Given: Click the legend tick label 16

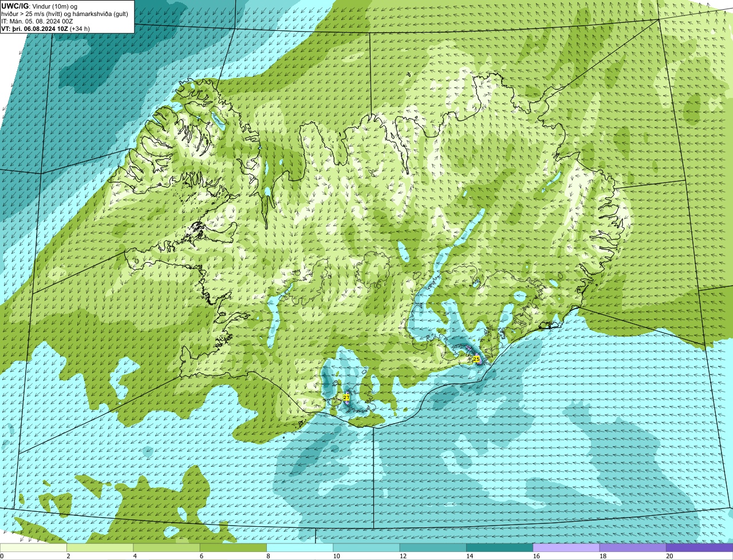Looking at the screenshot, I should click(x=536, y=556).
